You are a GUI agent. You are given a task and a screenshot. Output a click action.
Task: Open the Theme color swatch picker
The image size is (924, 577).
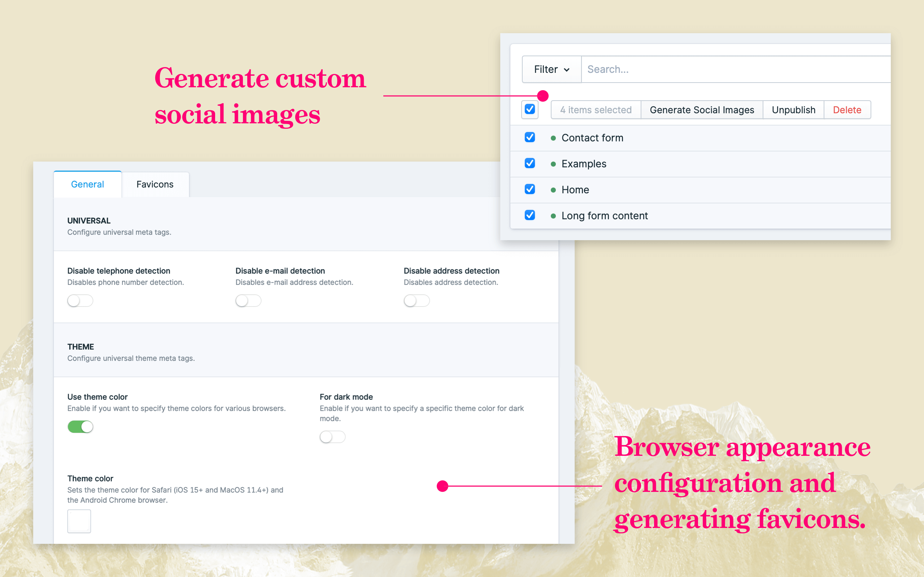(x=79, y=521)
